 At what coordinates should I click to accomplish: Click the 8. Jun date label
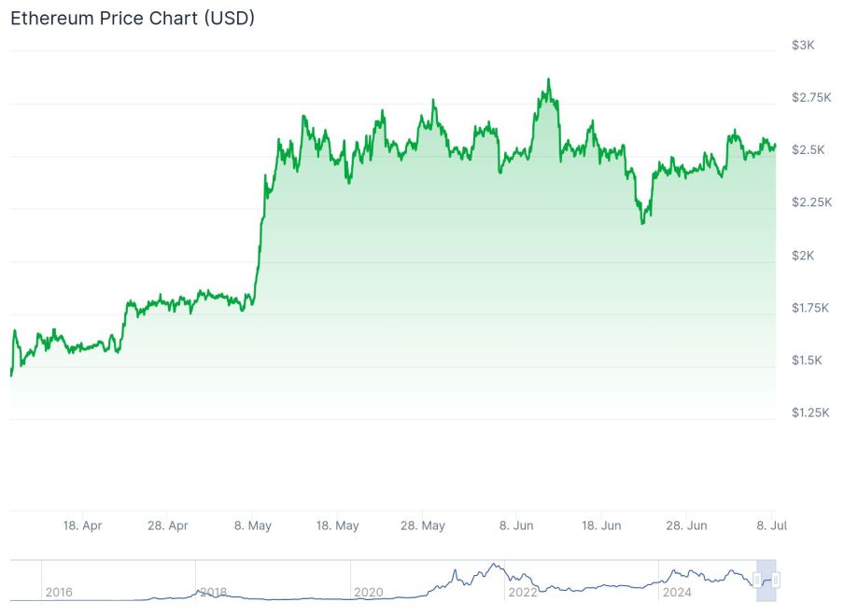tap(515, 525)
